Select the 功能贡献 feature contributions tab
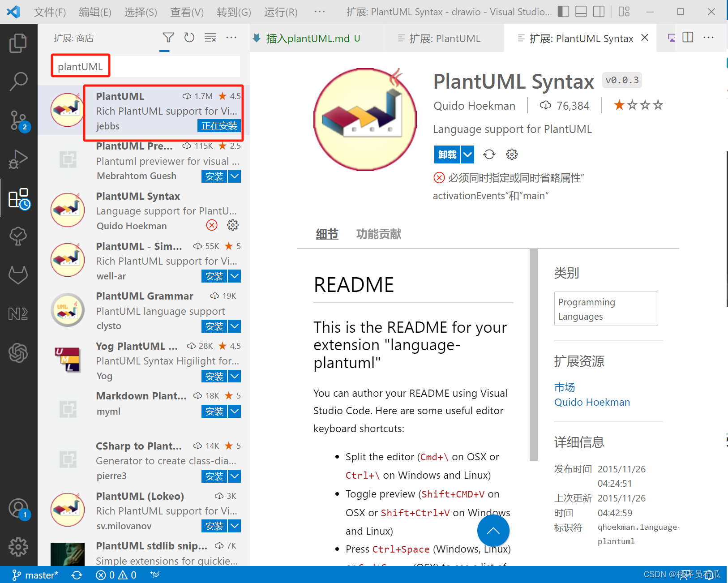Image resolution: width=728 pixels, height=583 pixels. [379, 234]
